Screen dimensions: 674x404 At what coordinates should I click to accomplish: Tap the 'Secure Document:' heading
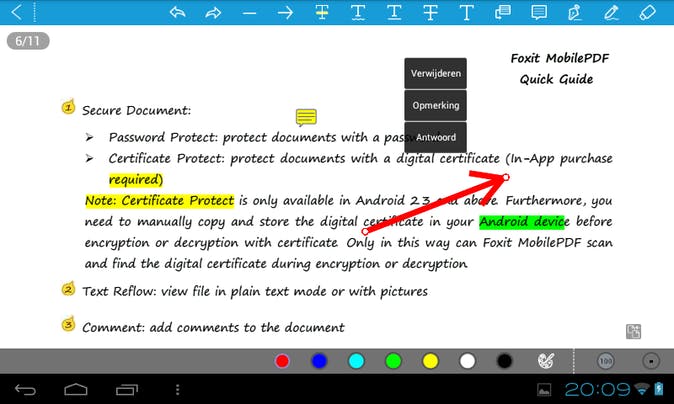pyautogui.click(x=136, y=110)
